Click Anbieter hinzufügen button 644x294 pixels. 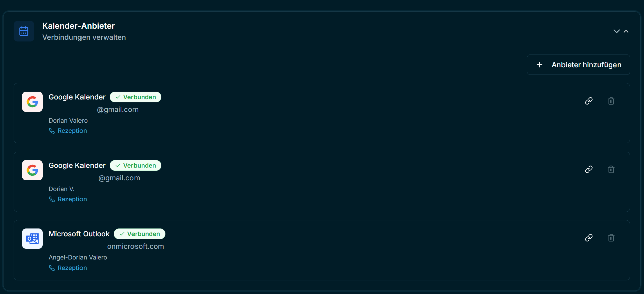click(578, 65)
